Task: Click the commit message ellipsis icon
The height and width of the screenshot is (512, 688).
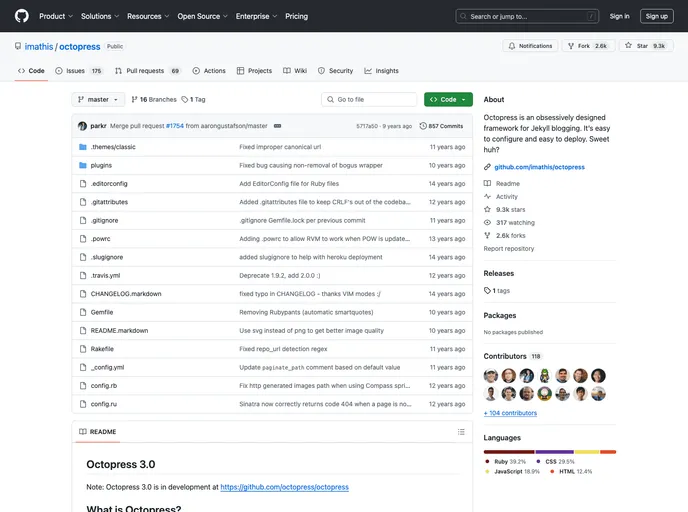Action: click(277, 126)
